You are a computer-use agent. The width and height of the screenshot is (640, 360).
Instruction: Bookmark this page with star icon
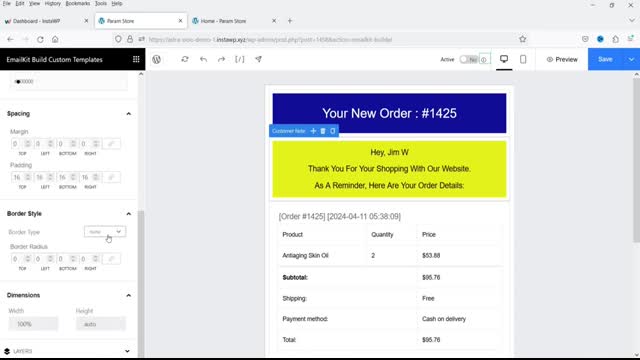tap(522, 39)
